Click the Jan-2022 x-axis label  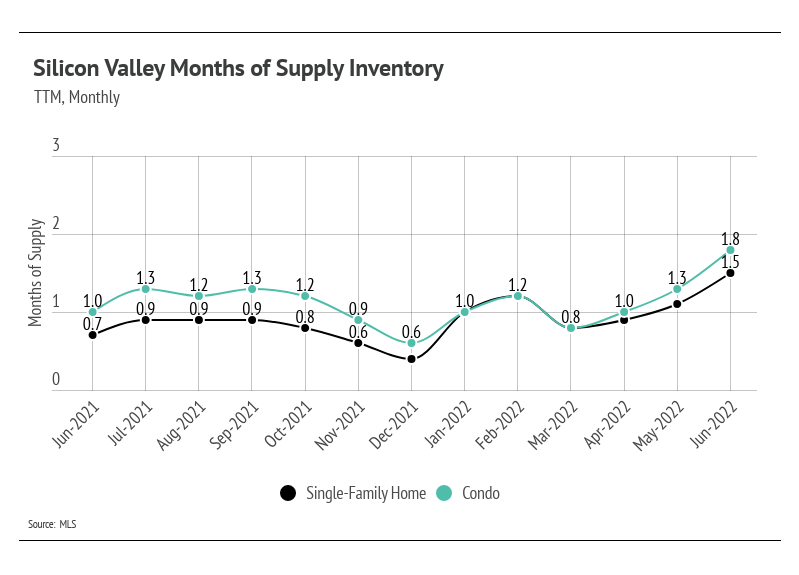[x=447, y=425]
